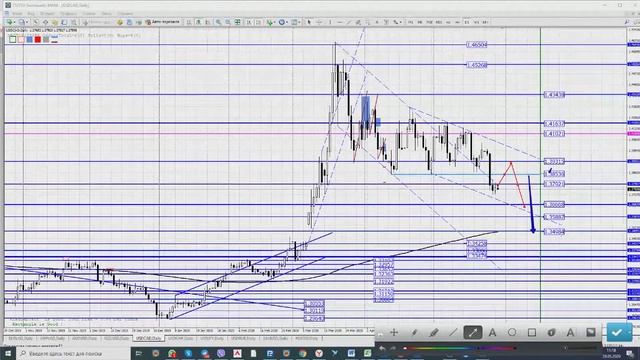The image size is (640, 360).
Task: Select the move crosshair annotation tool
Action: (394, 333)
